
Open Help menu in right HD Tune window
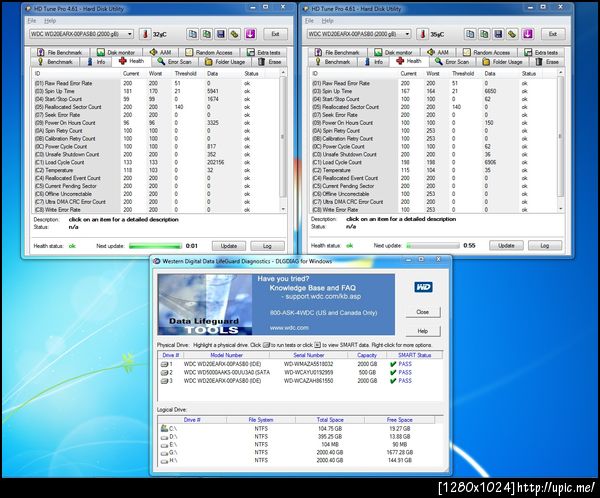click(x=328, y=21)
